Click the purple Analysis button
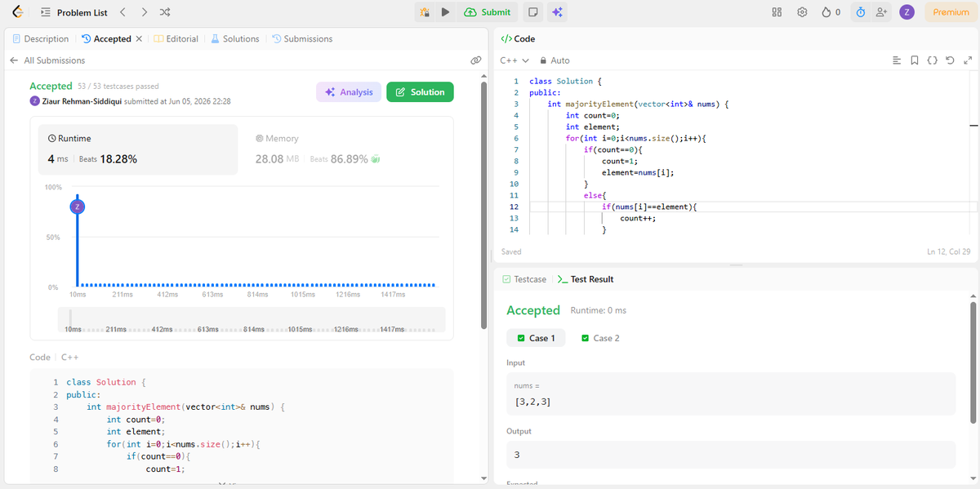This screenshot has width=980, height=489. pos(349,92)
